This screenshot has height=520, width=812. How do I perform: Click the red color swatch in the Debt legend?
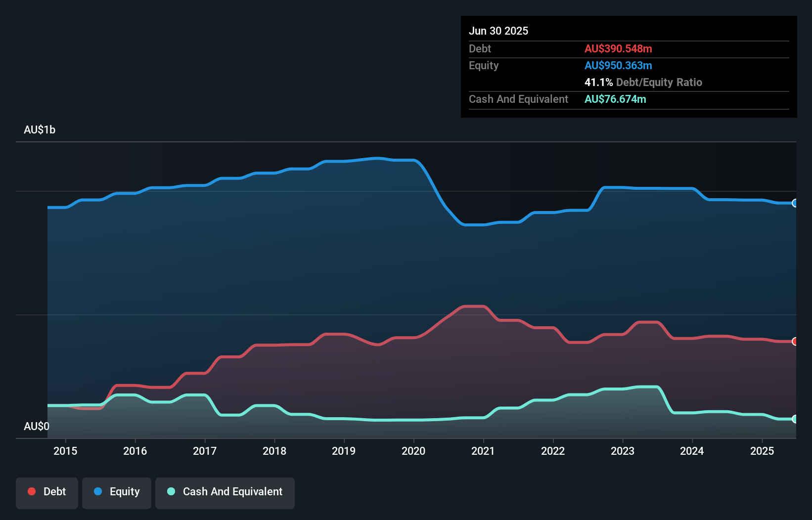31,491
